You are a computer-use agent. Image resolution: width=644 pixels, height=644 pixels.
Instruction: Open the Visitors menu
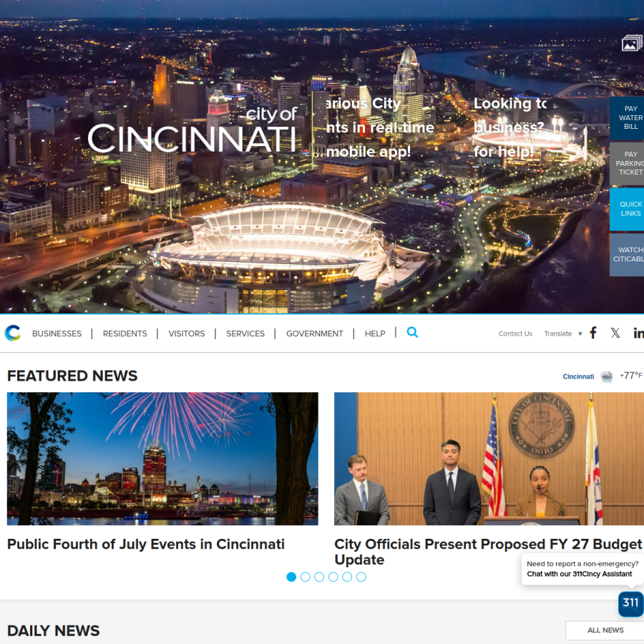click(187, 333)
